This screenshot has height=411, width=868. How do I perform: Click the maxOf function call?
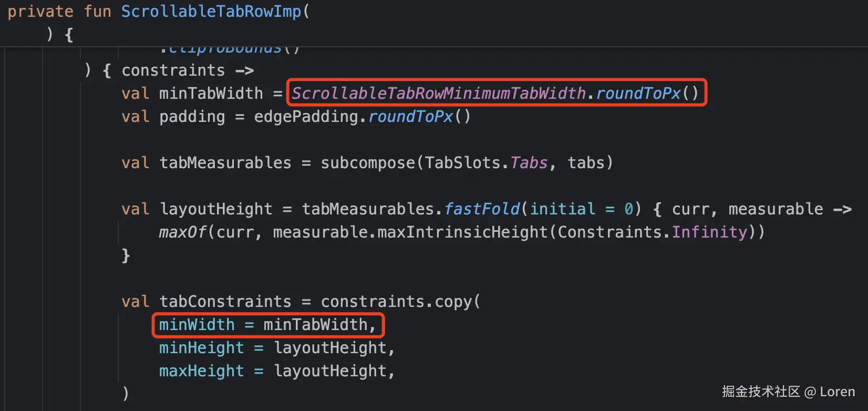(182, 232)
